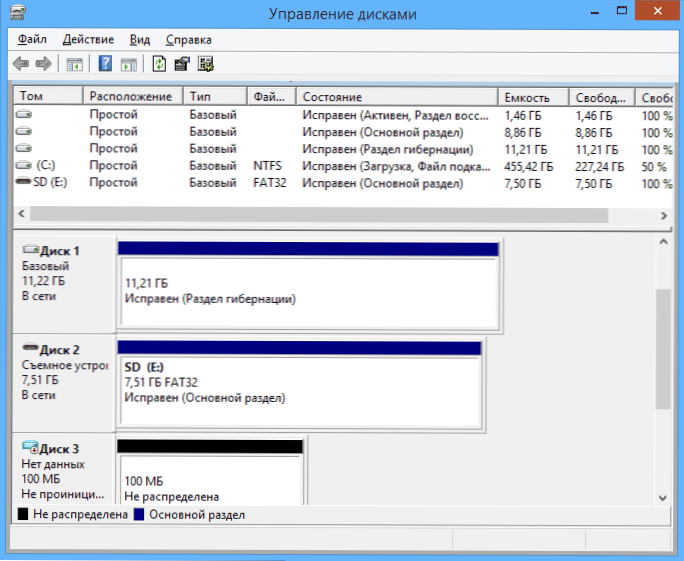
Task: Sort by the Фай... column header
Action: (272, 96)
